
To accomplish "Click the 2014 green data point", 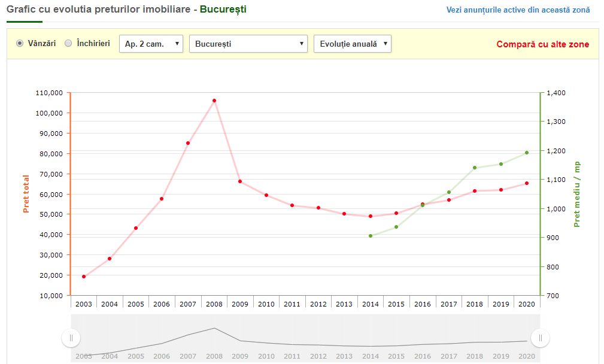I will click(x=371, y=236).
